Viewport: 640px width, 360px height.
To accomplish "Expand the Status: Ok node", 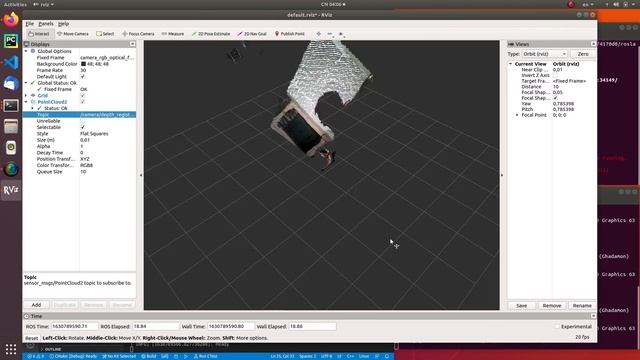I will pyautogui.click(x=33, y=108).
